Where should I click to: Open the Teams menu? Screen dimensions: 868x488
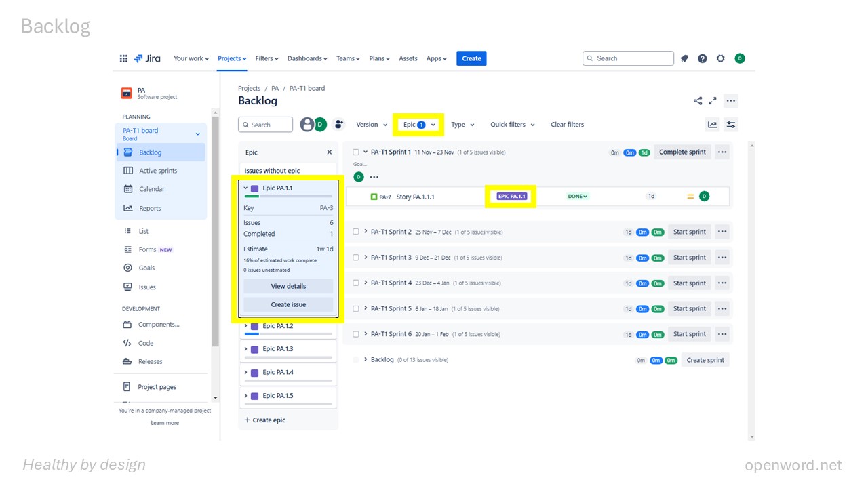348,58
